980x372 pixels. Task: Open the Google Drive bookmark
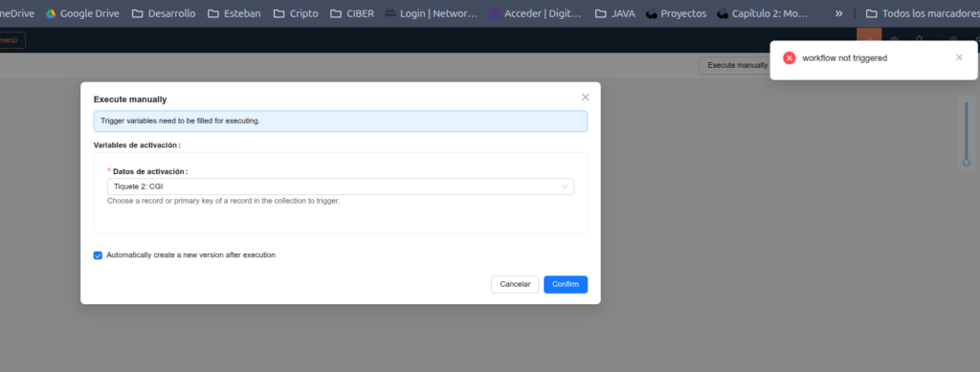click(82, 13)
